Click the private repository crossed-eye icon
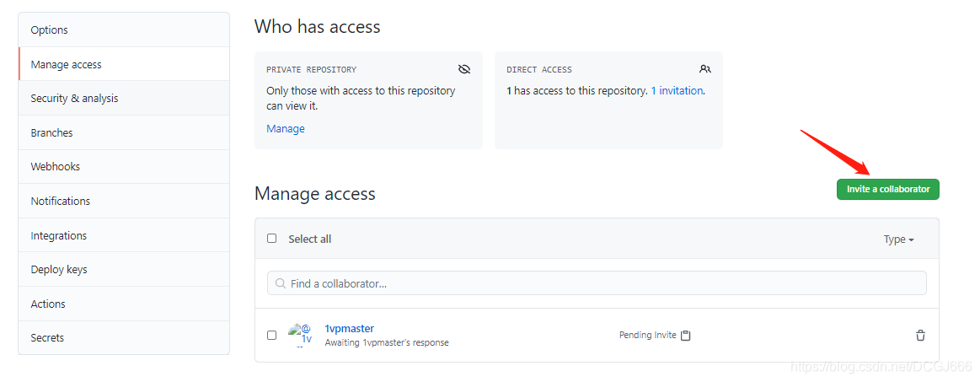Viewport: 980px width, 382px height. click(463, 69)
